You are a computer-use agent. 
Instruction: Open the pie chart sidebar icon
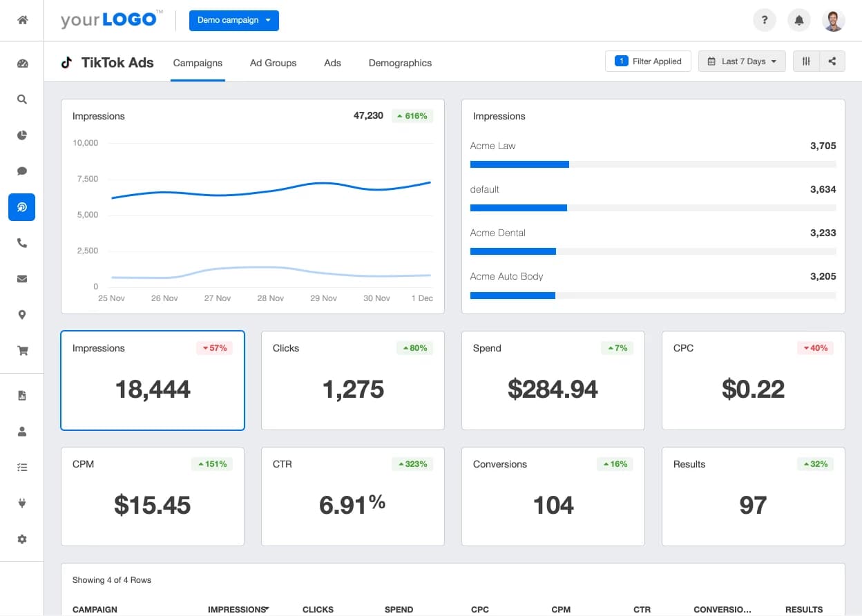22,135
